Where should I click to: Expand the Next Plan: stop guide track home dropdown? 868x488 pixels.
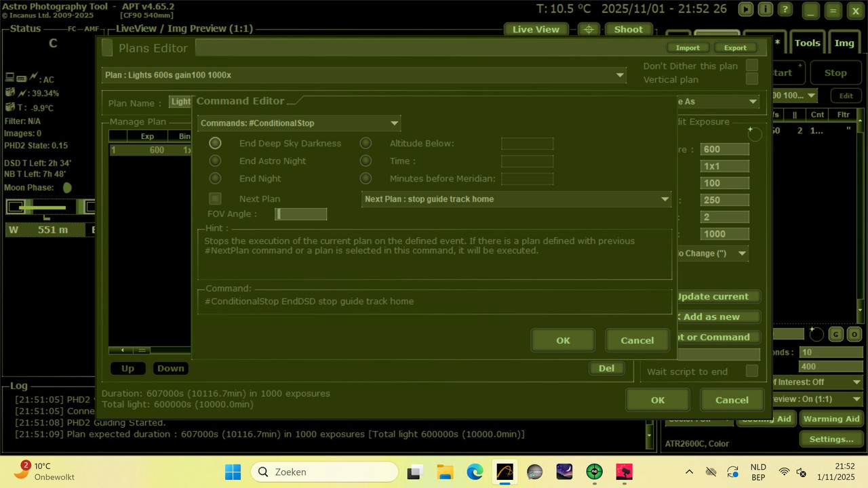click(x=664, y=199)
